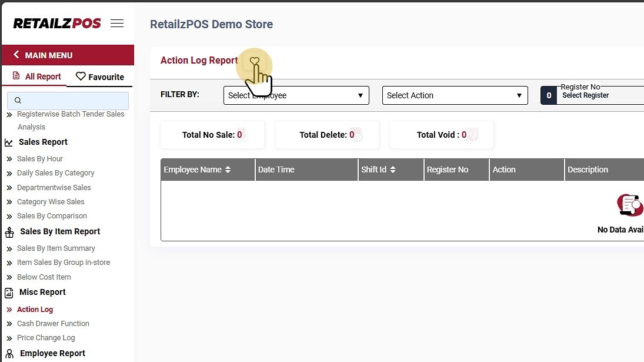Click the search magnifier icon in sidebar
Screen dimensions: 644x362
[x=18, y=101]
